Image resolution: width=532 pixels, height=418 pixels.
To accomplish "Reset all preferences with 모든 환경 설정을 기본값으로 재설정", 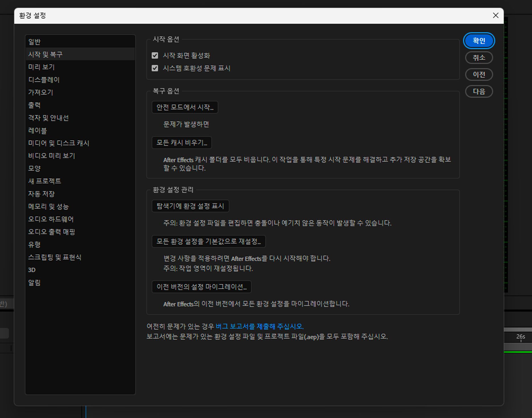I will pos(208,242).
